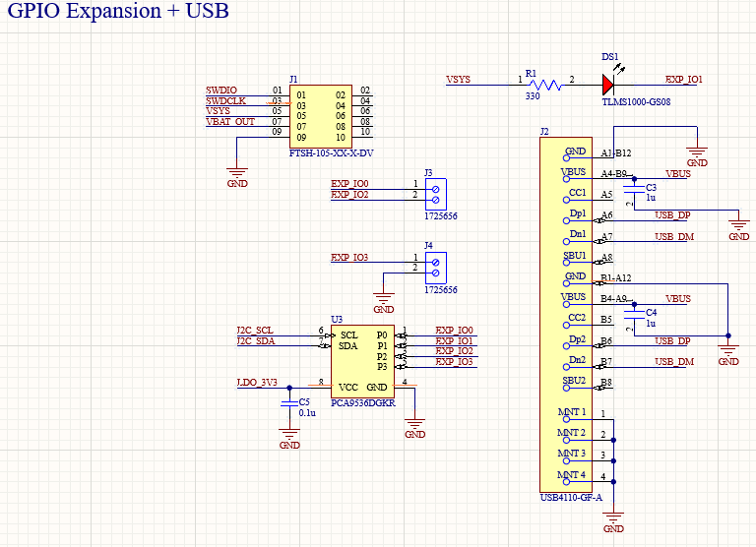
Task: Select the EXP_IO1 label at U3 P1
Action: pyautogui.click(x=454, y=340)
